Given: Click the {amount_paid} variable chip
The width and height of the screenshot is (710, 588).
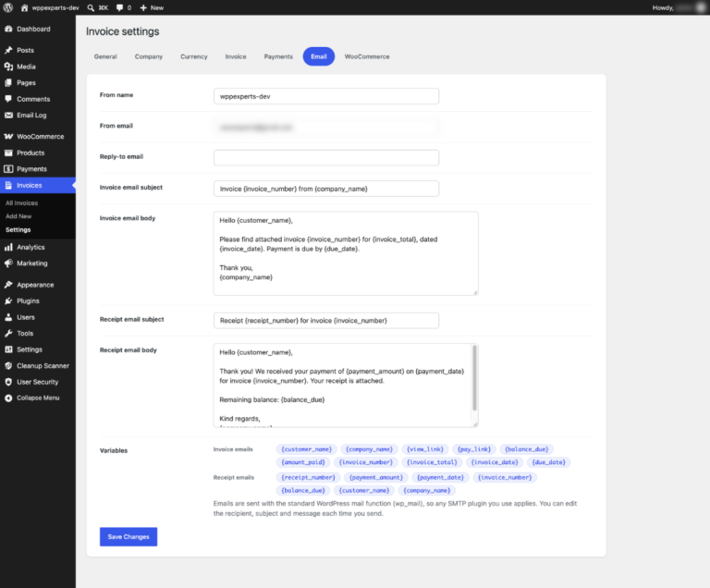Looking at the screenshot, I should (303, 462).
